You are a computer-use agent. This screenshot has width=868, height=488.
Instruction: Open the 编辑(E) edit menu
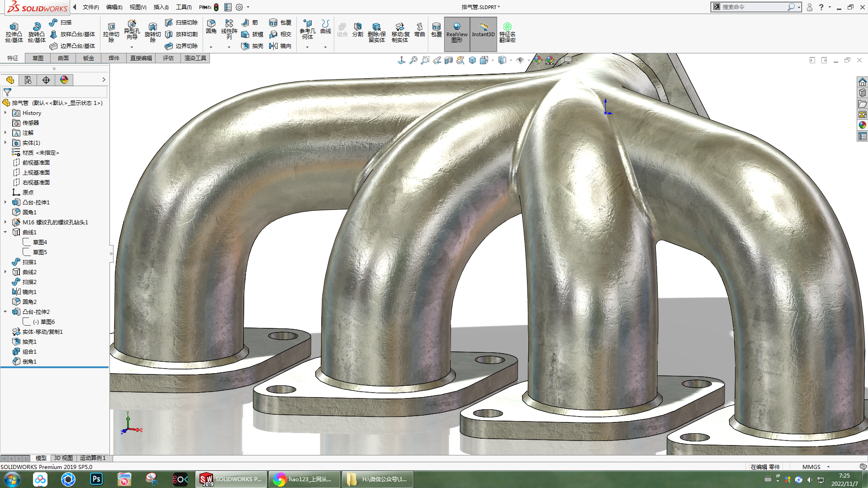pyautogui.click(x=114, y=7)
